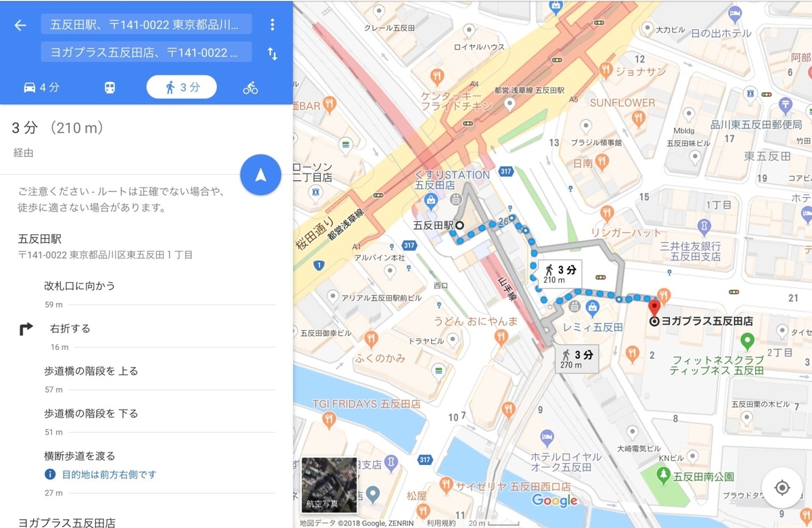This screenshot has height=528, width=812.
Task: Click the red destination pin for ヨガプラス五反田店
Action: (x=654, y=308)
